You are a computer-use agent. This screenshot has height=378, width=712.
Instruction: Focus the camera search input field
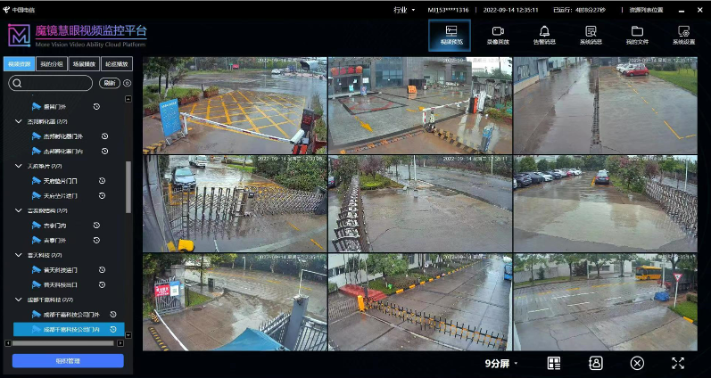pos(50,83)
